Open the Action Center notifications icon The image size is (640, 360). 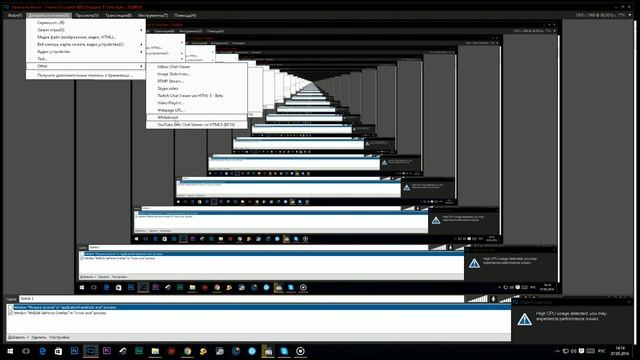[x=581, y=351]
